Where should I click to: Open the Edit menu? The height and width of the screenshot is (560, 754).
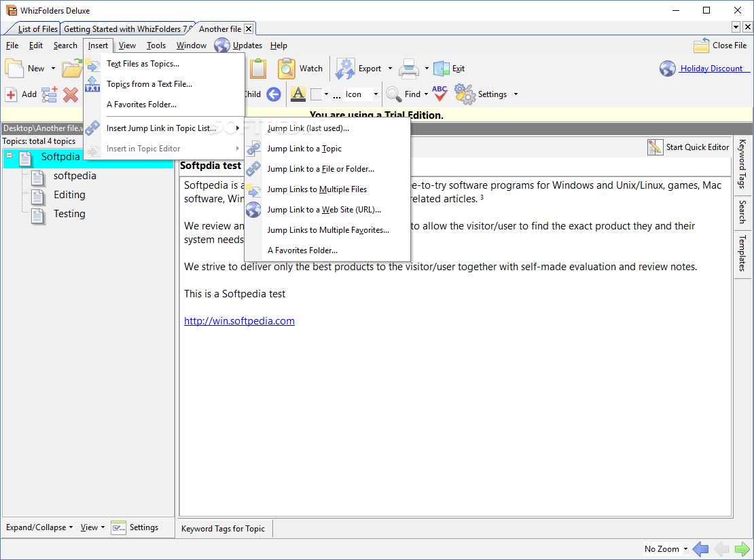35,45
